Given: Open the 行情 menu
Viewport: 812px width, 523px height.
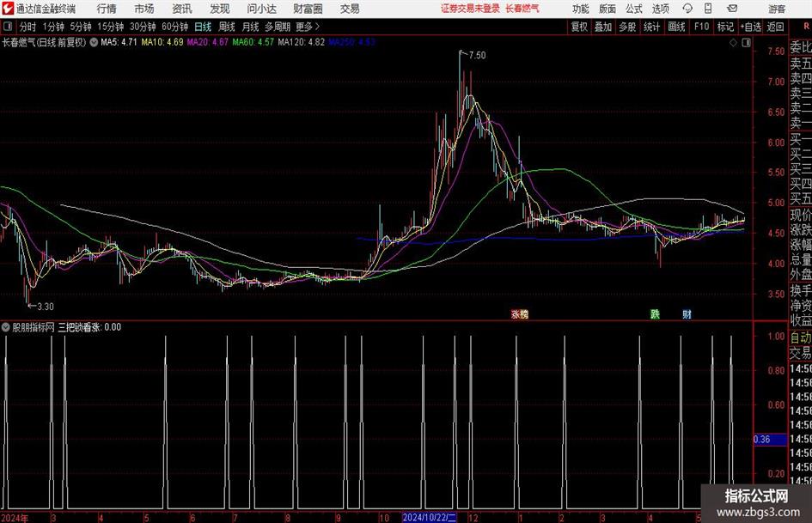Looking at the screenshot, I should (x=107, y=9).
